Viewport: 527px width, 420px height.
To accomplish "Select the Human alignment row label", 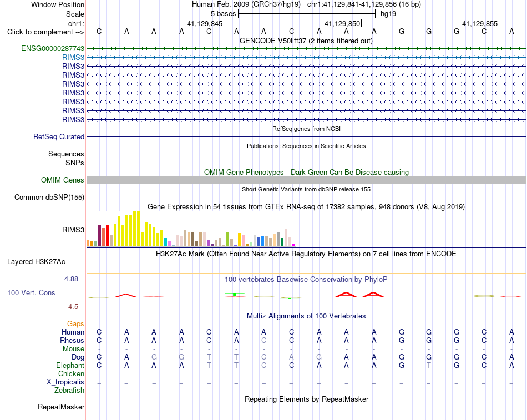I will pyautogui.click(x=73, y=332).
